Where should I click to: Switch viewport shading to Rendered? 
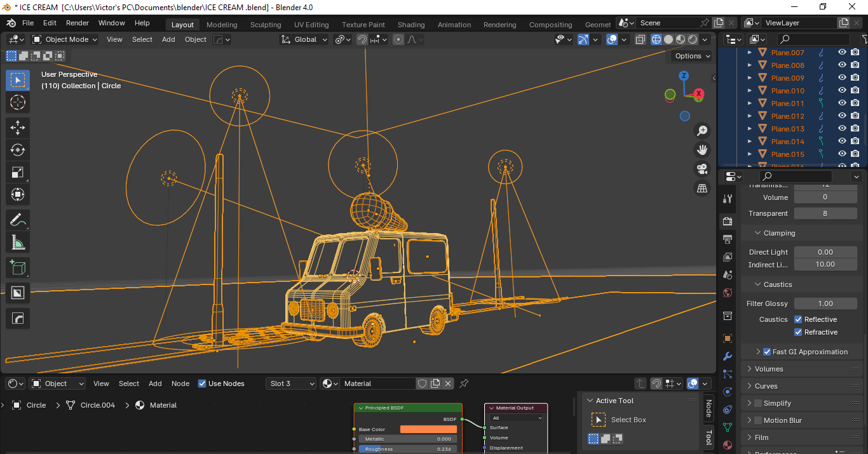(x=693, y=39)
